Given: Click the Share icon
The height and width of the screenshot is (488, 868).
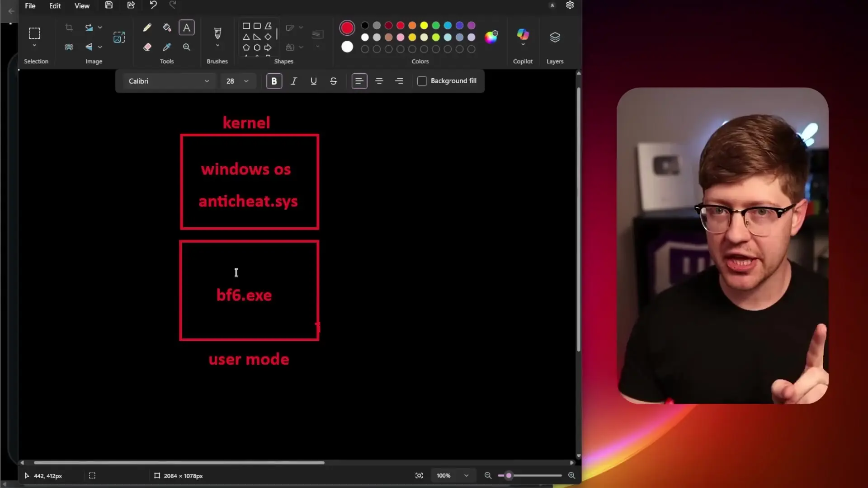Looking at the screenshot, I should [x=131, y=5].
